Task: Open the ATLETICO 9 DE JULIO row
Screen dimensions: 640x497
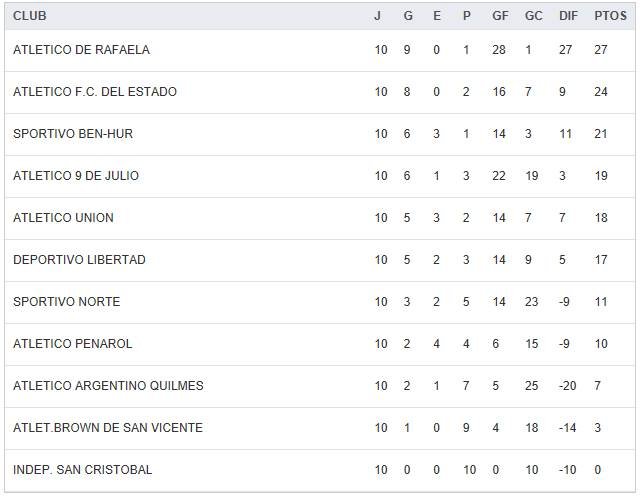Action: point(76,176)
